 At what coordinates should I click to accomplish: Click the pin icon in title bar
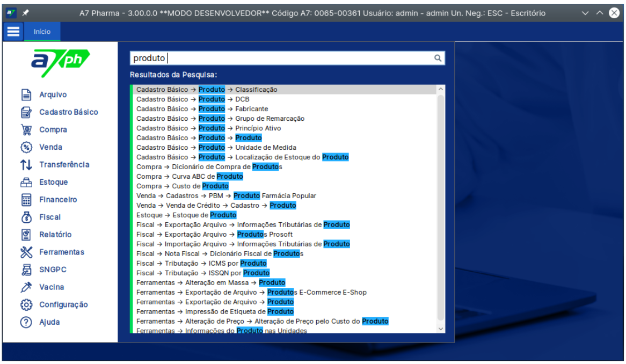26,13
